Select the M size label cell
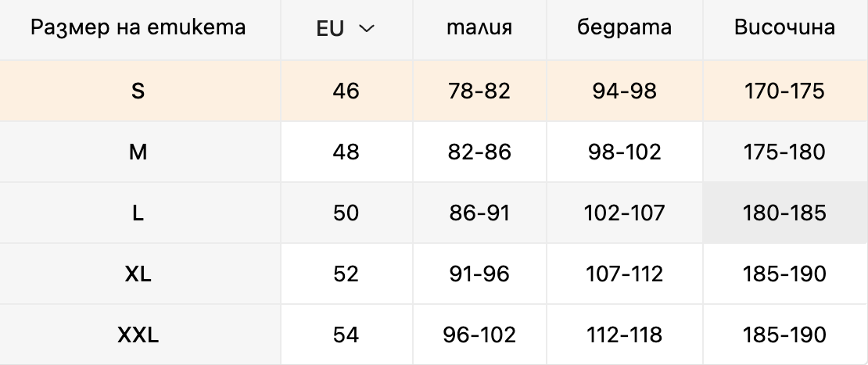The height and width of the screenshot is (365, 868). (x=140, y=152)
